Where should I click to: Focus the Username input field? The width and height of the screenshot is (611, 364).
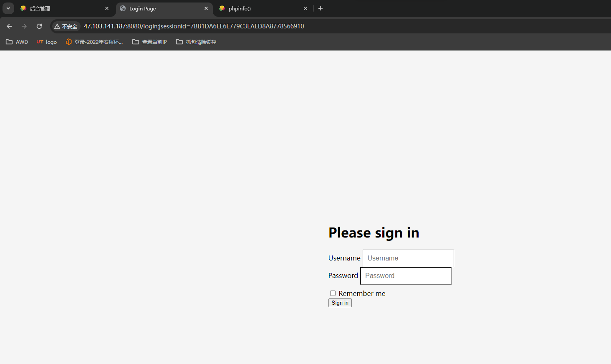pyautogui.click(x=408, y=258)
